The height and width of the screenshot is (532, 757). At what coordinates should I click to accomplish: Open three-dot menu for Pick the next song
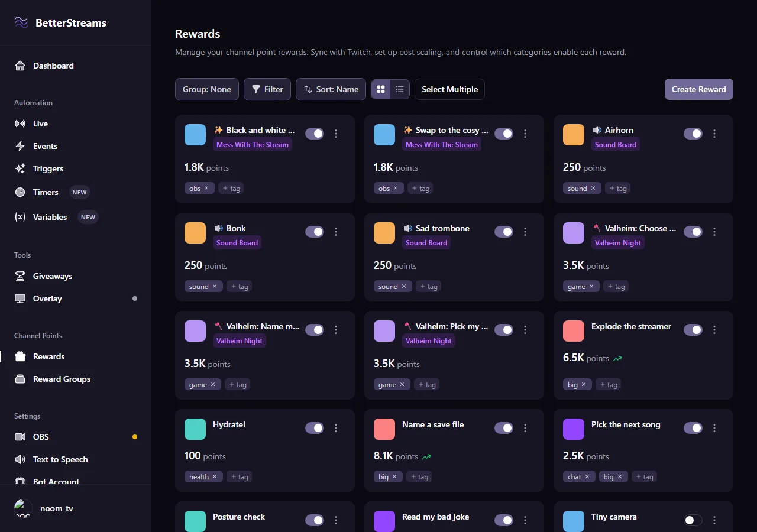[x=714, y=428]
